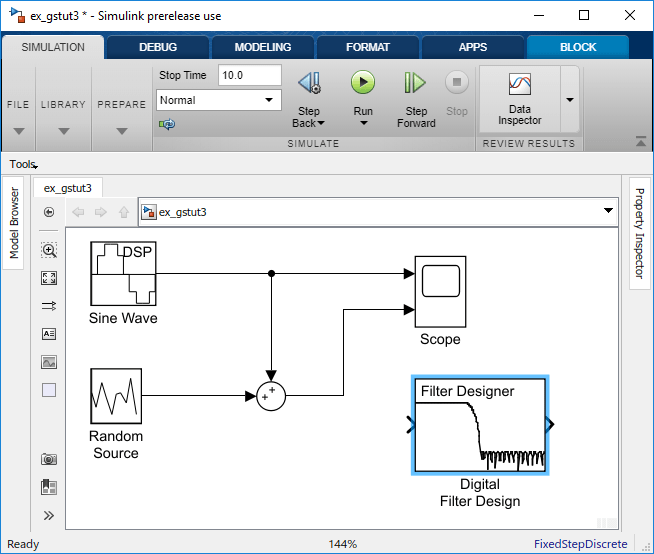Select the Area rectangle tool

(x=49, y=390)
